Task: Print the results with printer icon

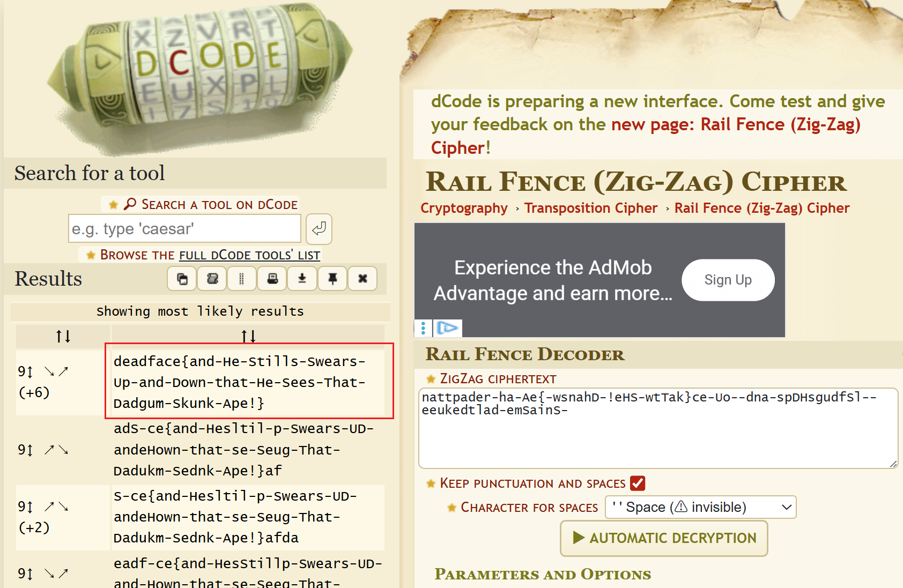Action: tap(272, 279)
